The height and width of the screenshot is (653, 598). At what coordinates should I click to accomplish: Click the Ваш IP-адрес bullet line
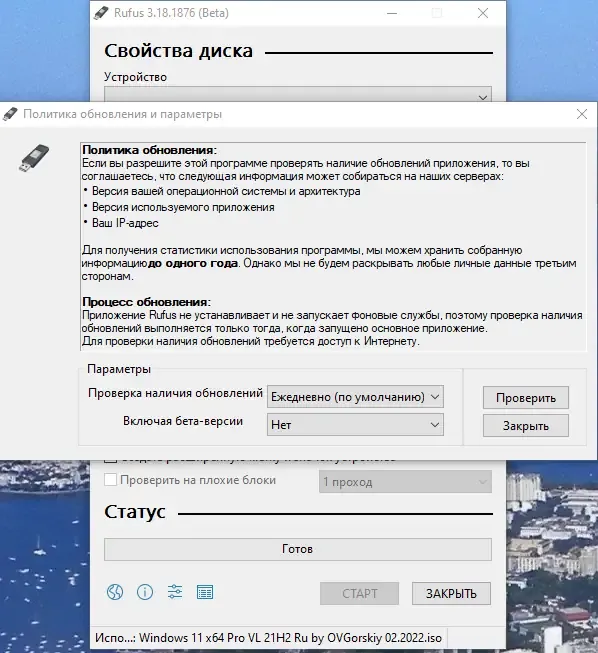point(125,223)
